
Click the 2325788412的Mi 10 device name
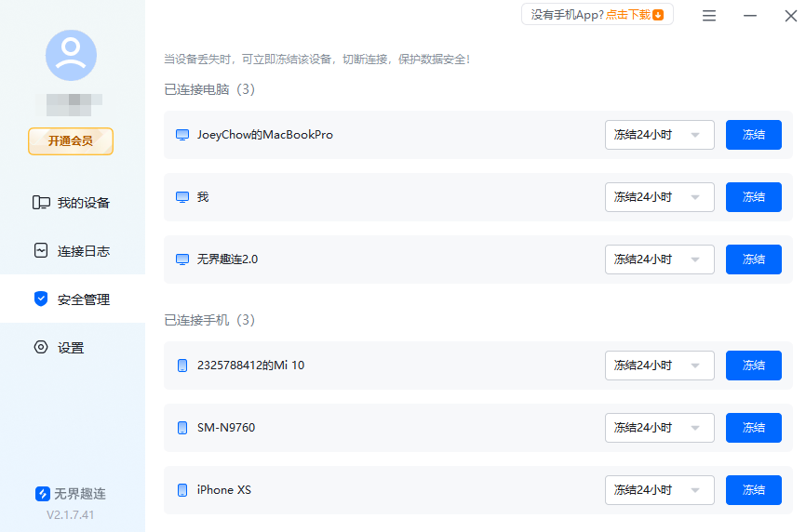click(251, 366)
